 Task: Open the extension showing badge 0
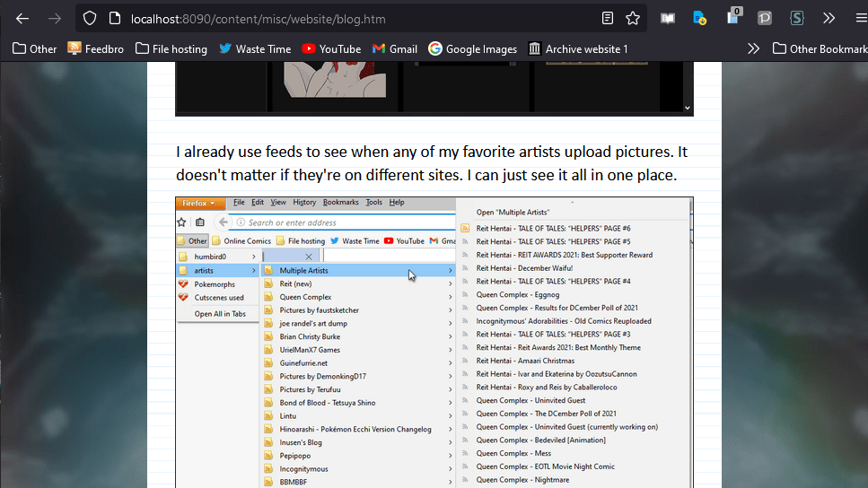732,17
